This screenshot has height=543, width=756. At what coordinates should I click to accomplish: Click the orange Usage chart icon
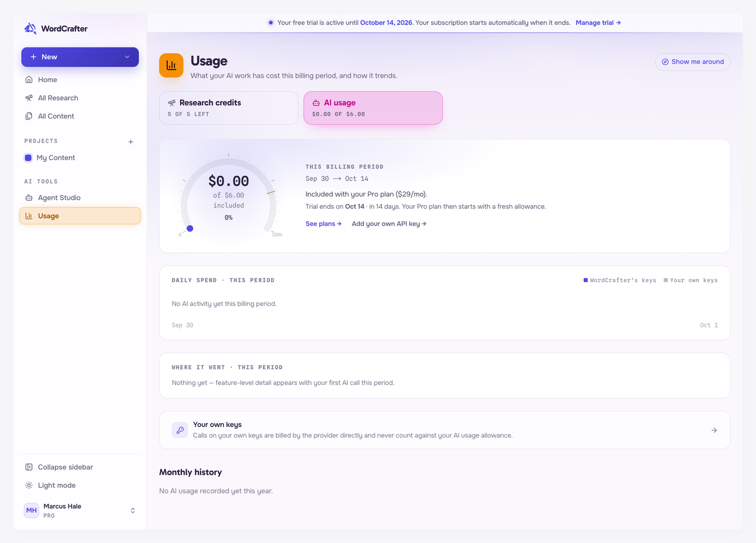(x=171, y=65)
